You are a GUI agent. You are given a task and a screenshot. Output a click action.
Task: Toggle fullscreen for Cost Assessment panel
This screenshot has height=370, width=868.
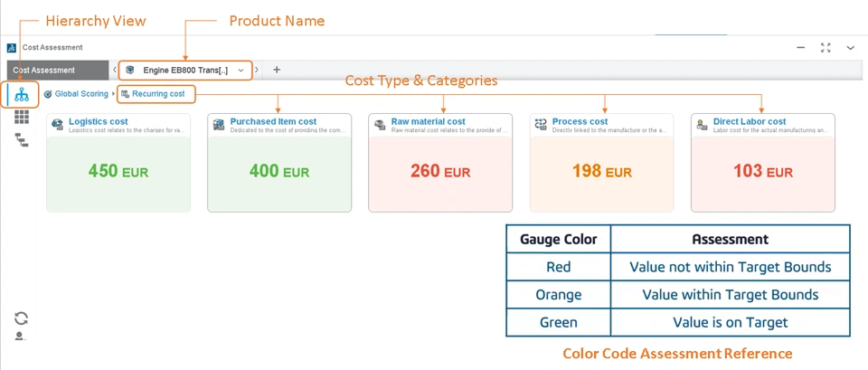pos(826,48)
